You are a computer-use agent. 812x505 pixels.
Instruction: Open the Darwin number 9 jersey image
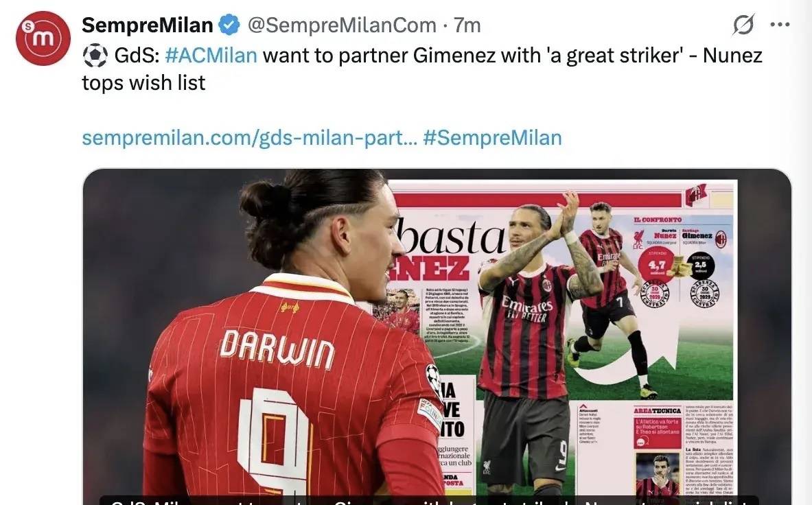pos(437,336)
